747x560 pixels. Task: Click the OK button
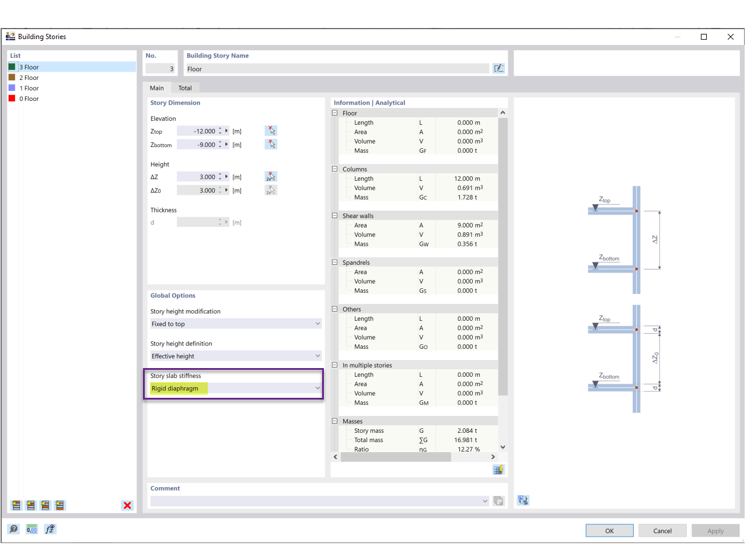tap(609, 531)
